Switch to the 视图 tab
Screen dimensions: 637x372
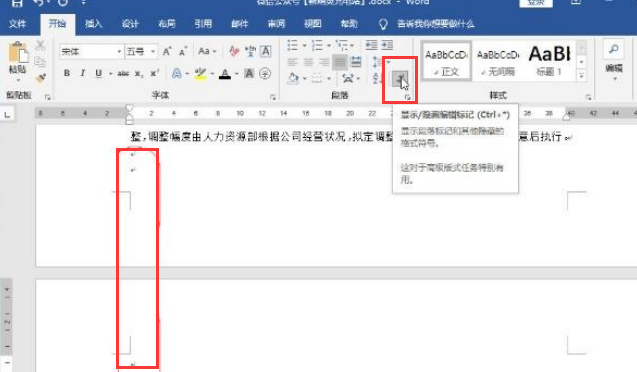click(312, 24)
